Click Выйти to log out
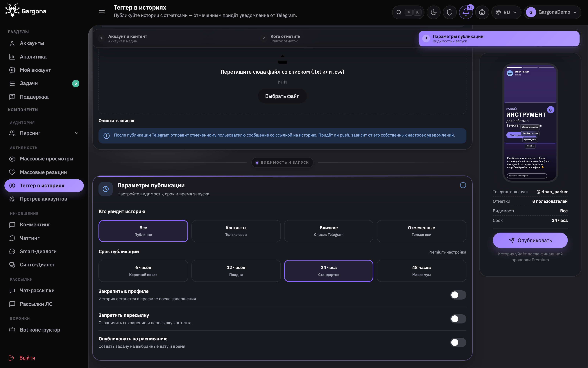The width and height of the screenshot is (588, 368). tap(22, 358)
